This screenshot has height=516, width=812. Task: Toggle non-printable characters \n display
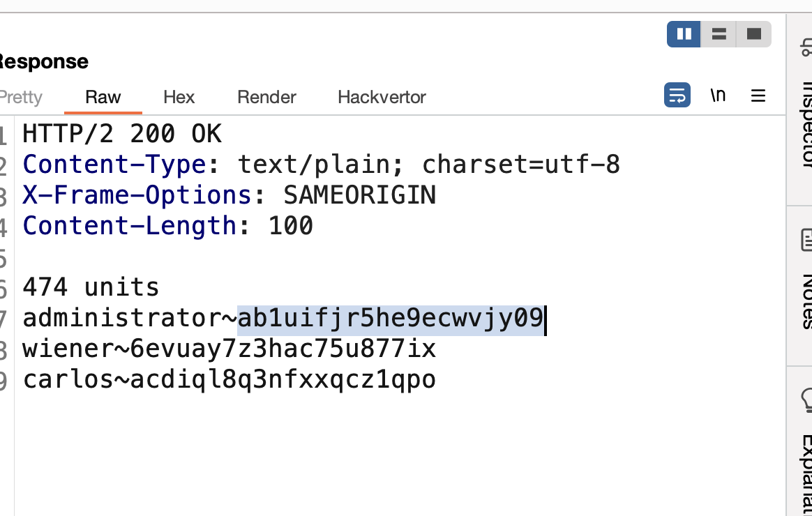(x=718, y=96)
